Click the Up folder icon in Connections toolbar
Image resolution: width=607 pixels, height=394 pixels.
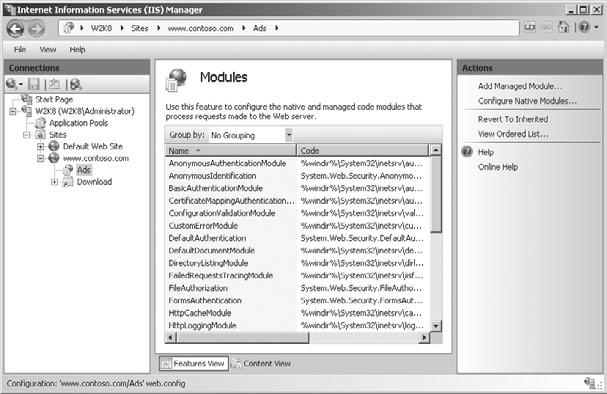point(55,84)
